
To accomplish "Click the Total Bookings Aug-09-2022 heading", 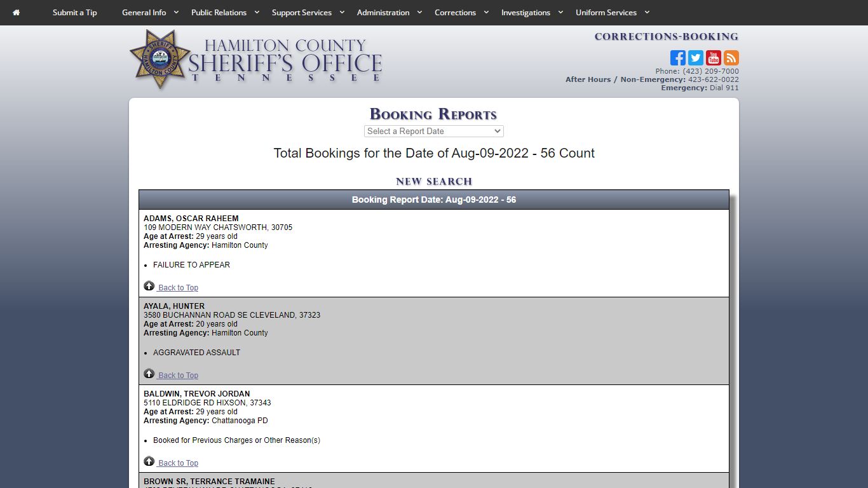I will point(434,153).
